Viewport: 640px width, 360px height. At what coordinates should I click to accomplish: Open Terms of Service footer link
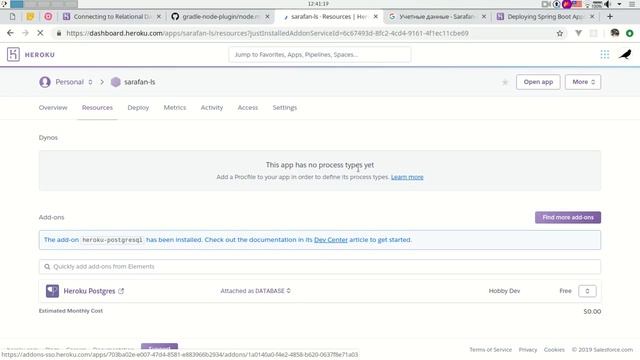point(490,350)
